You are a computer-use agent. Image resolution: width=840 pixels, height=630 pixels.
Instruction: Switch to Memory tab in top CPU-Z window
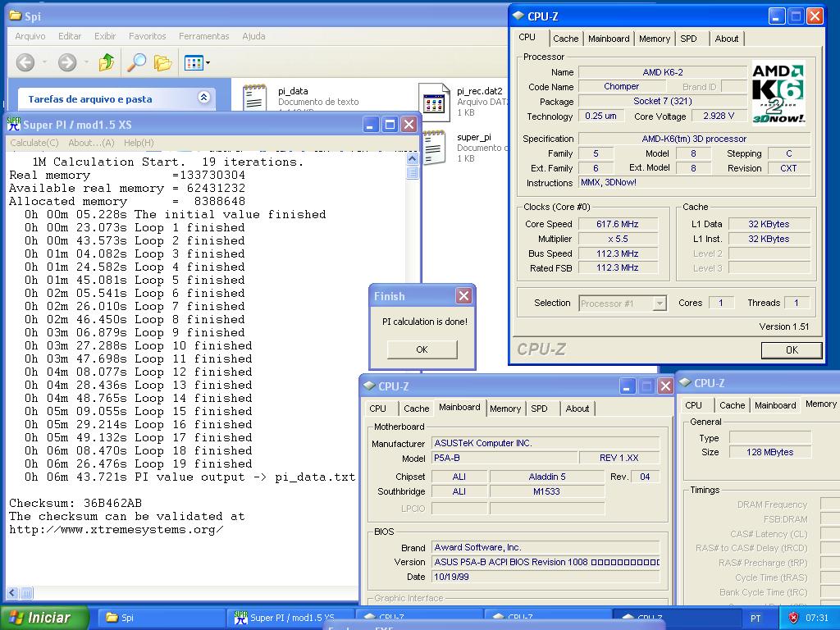tap(654, 39)
